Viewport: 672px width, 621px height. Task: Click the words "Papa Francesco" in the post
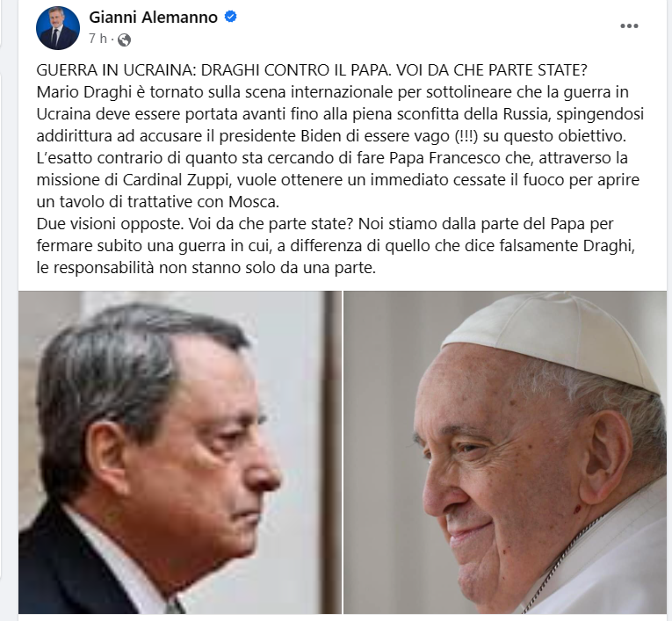(444, 158)
